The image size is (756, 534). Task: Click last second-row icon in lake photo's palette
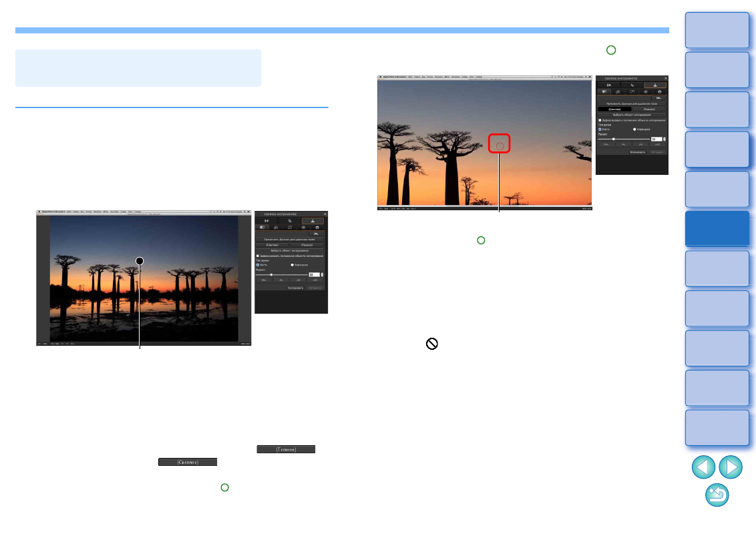[317, 228]
